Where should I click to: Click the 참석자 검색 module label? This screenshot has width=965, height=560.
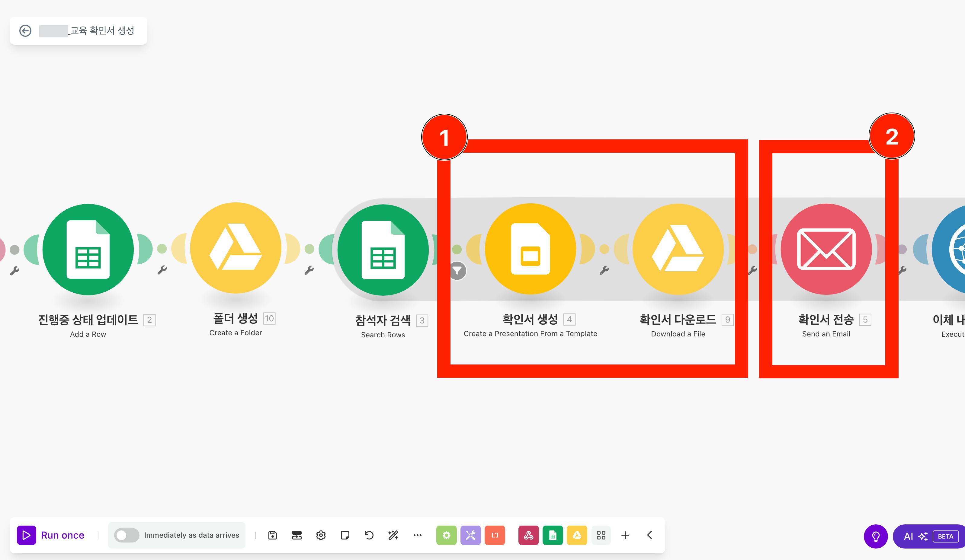pyautogui.click(x=383, y=320)
